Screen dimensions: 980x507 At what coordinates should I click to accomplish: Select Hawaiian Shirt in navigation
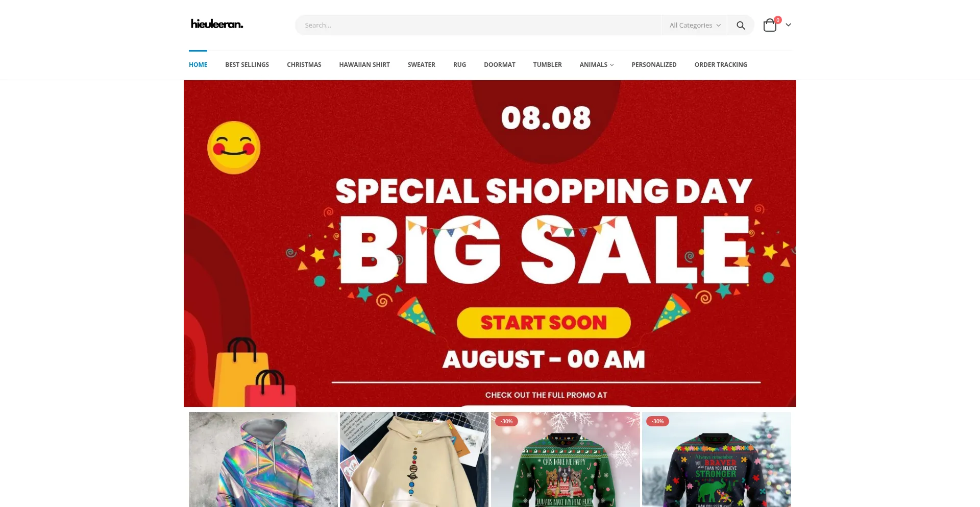click(x=364, y=65)
